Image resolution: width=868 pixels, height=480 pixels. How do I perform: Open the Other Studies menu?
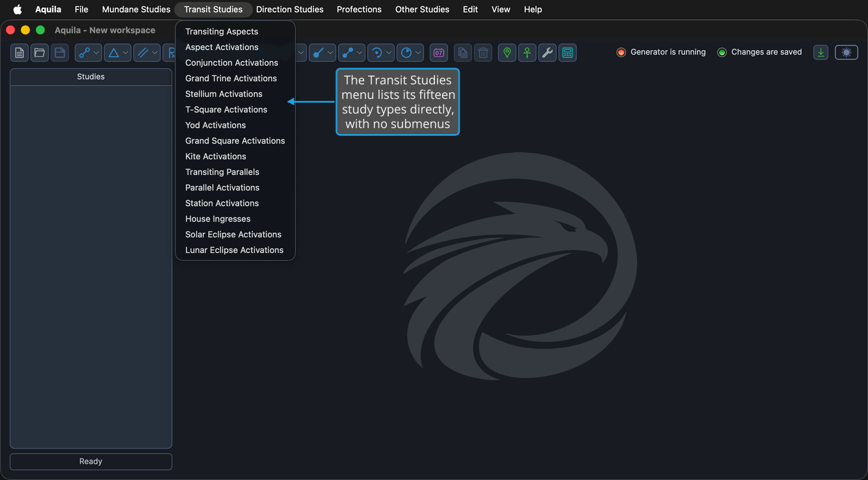(x=422, y=9)
